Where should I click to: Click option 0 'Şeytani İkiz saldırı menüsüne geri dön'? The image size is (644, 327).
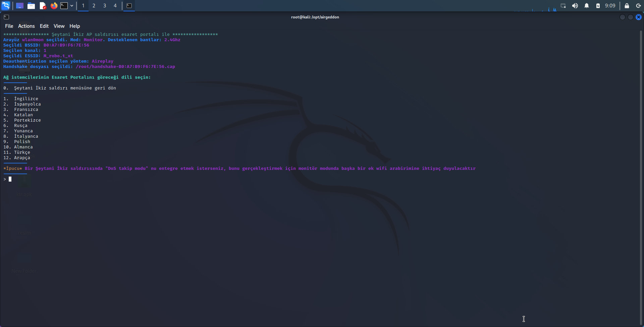60,88
